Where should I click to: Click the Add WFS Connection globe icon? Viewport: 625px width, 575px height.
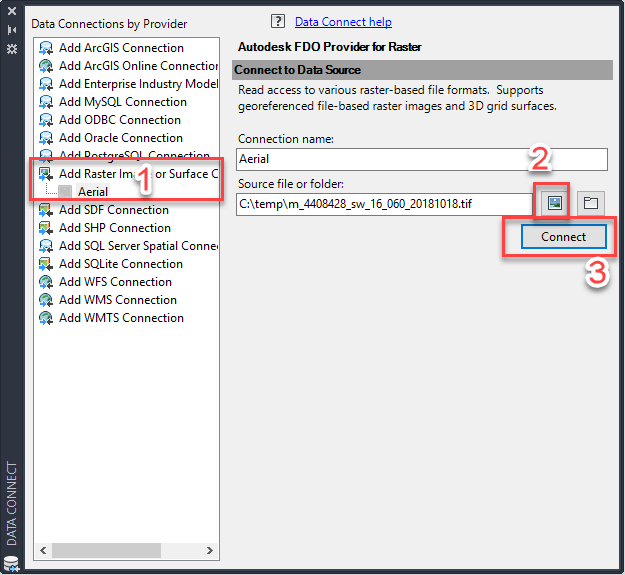click(46, 282)
